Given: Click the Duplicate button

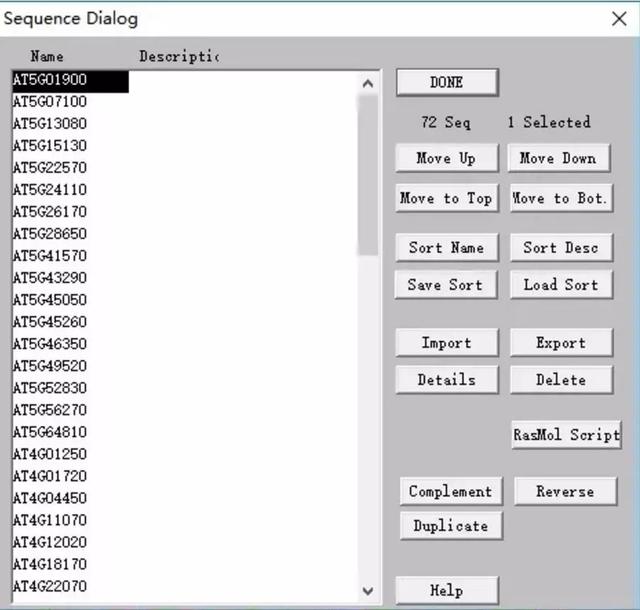Looking at the screenshot, I should [451, 526].
